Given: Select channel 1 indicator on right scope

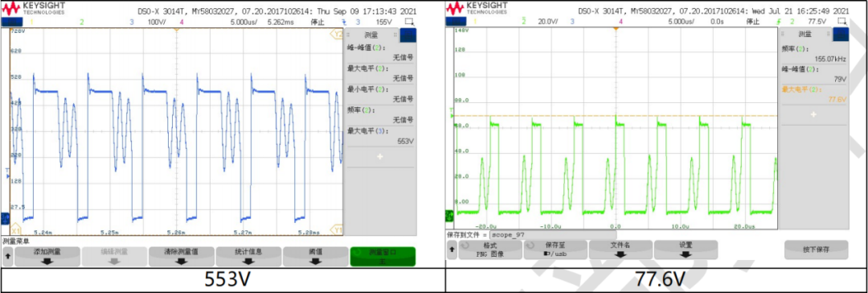Looking at the screenshot, I should (474, 22).
